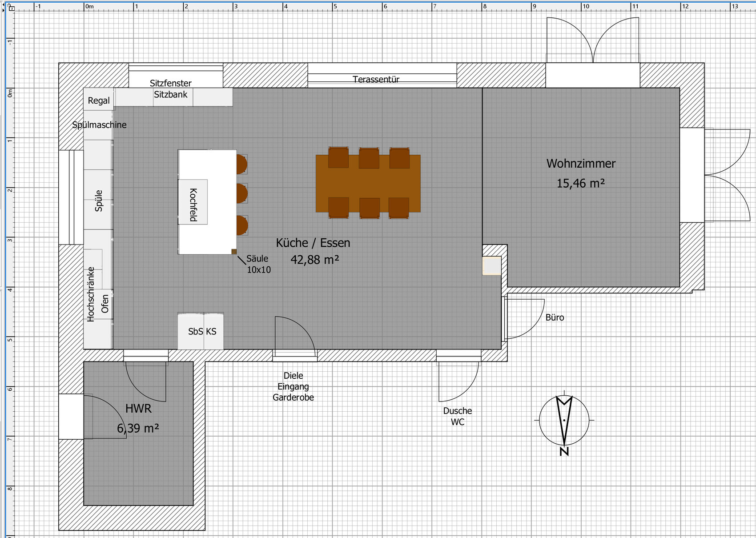The image size is (756, 538).
Task: Select the Regal shelf cabinet
Action: pyautogui.click(x=98, y=100)
